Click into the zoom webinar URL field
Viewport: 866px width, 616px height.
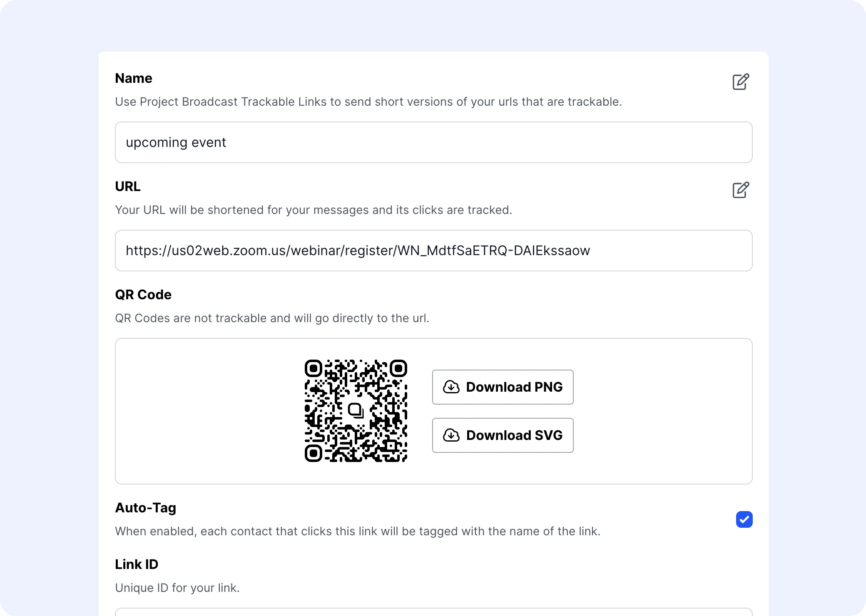[x=434, y=251]
